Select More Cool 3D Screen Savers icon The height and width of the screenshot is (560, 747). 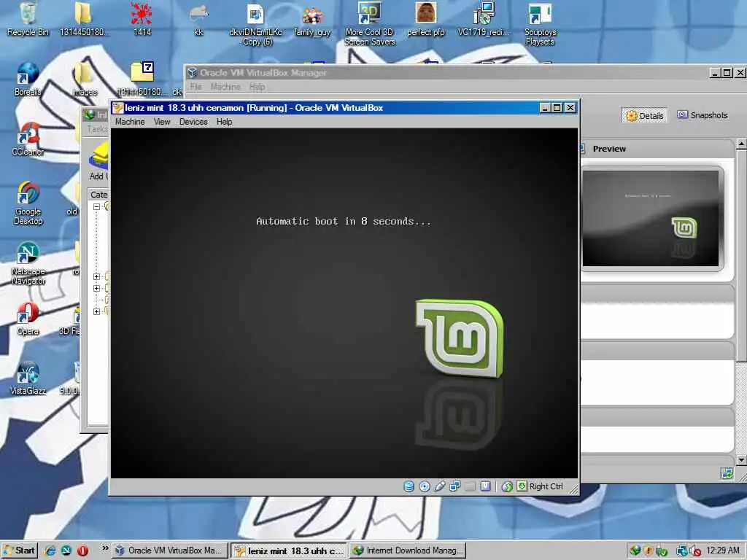[x=370, y=24]
